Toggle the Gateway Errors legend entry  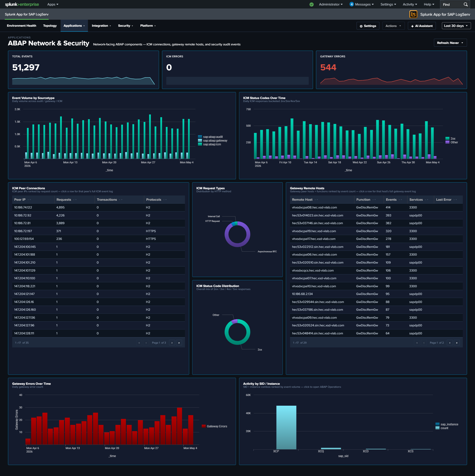point(214,426)
